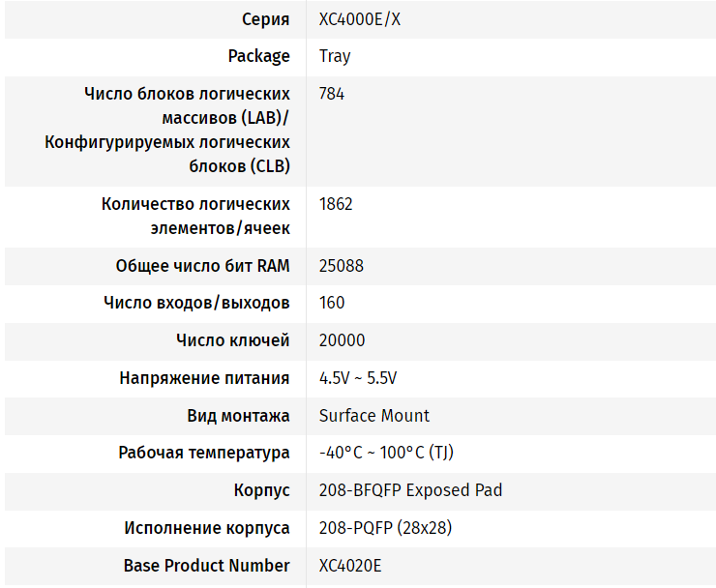Select the '1862' logic elements value
Image resolution: width=716 pixels, height=588 pixels.
pyautogui.click(x=336, y=204)
